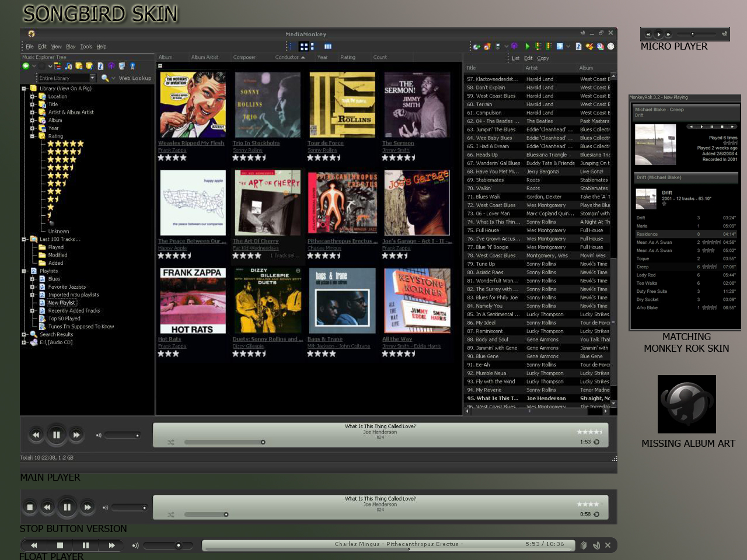747x560 pixels.
Task: Open the Play menu
Action: point(71,47)
